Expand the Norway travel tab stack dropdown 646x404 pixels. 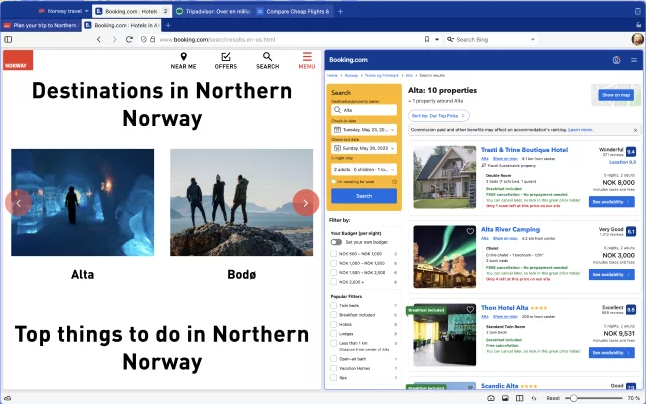pyautogui.click(x=87, y=11)
